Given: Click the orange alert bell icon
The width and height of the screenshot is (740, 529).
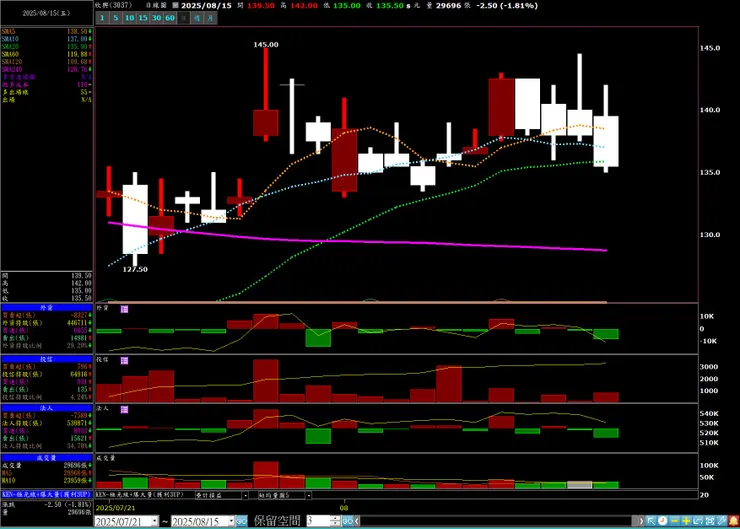Looking at the screenshot, I should (x=733, y=521).
